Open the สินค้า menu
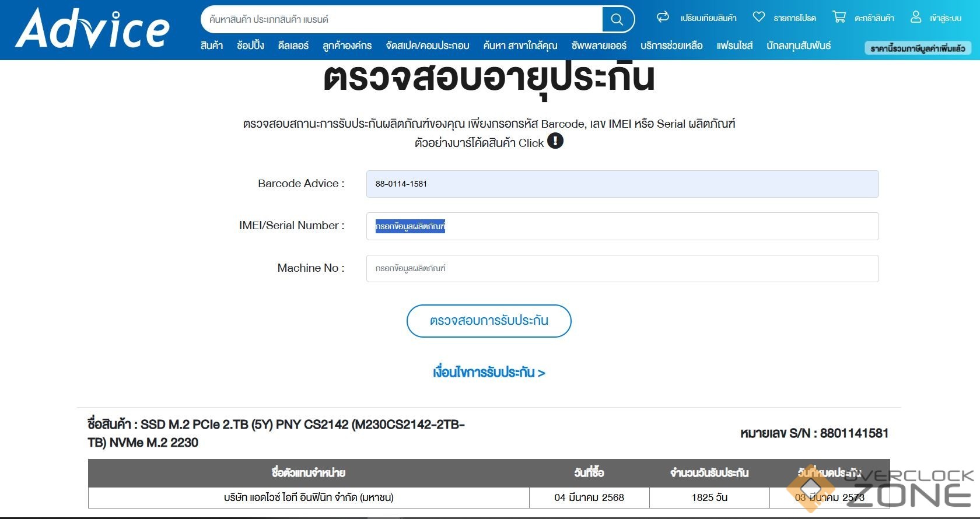 (212, 45)
